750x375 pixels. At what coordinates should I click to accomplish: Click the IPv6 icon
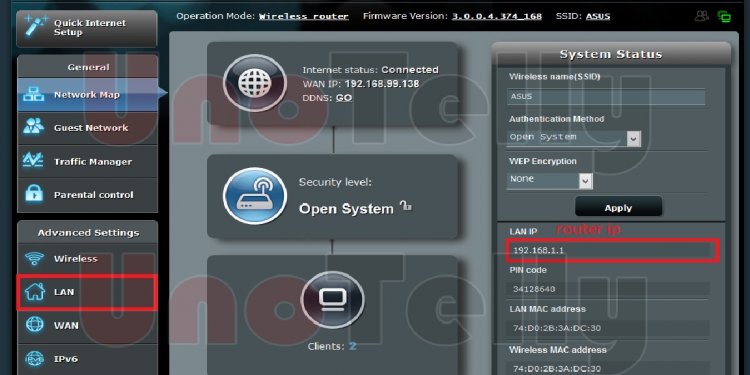(34, 358)
